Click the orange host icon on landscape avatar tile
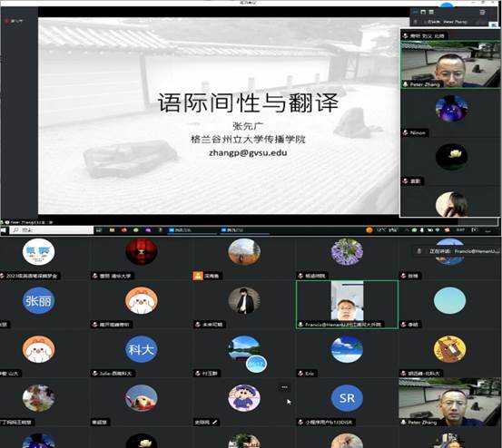This screenshot has height=448, width=502. (x=198, y=276)
